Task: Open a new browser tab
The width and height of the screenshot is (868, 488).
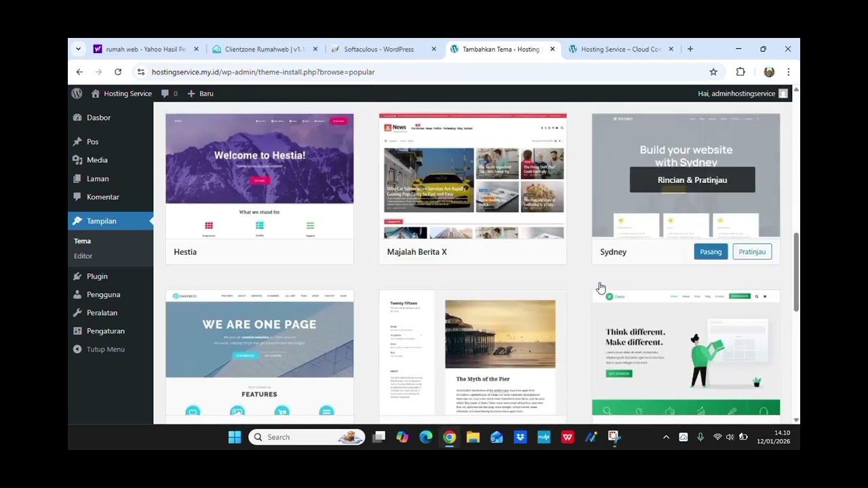Action: pos(690,49)
